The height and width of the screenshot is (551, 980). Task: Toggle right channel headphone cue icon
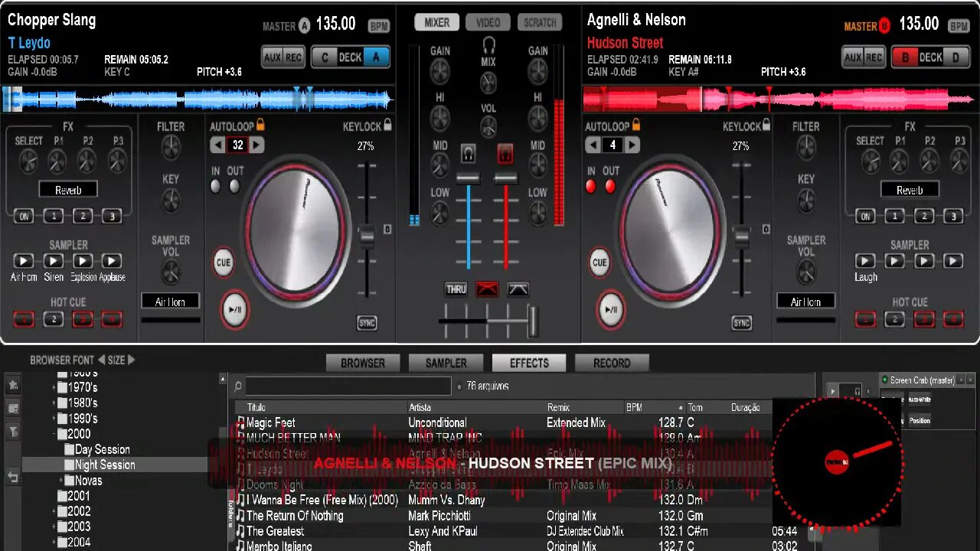click(505, 154)
